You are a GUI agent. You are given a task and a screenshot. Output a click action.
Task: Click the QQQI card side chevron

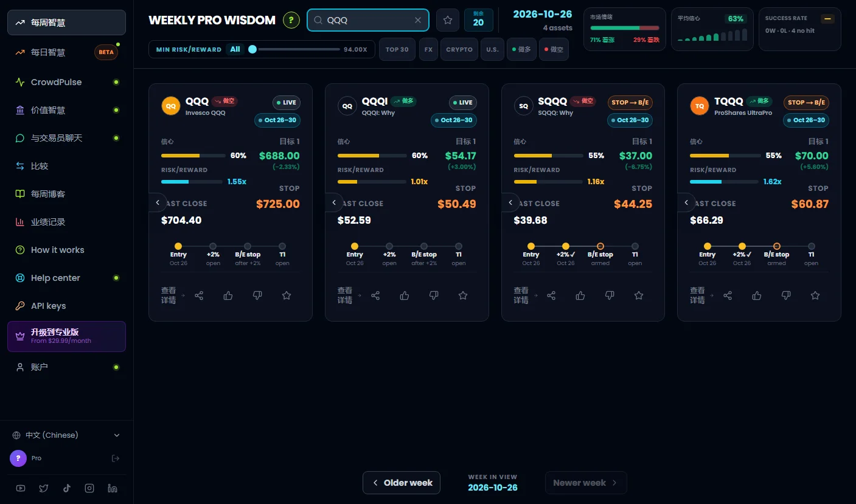pyautogui.click(x=334, y=202)
